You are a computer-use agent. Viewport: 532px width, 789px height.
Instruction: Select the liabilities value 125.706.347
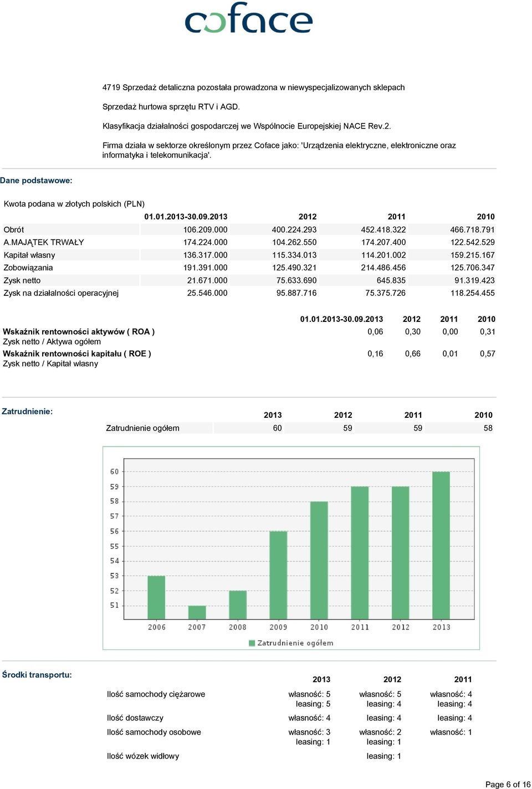[x=473, y=268]
